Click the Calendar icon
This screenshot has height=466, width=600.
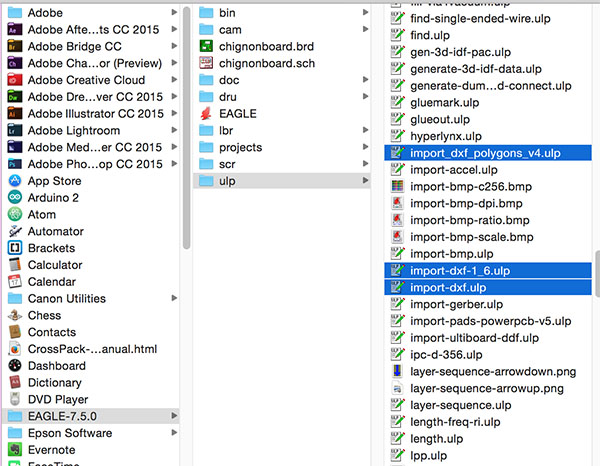(x=15, y=282)
